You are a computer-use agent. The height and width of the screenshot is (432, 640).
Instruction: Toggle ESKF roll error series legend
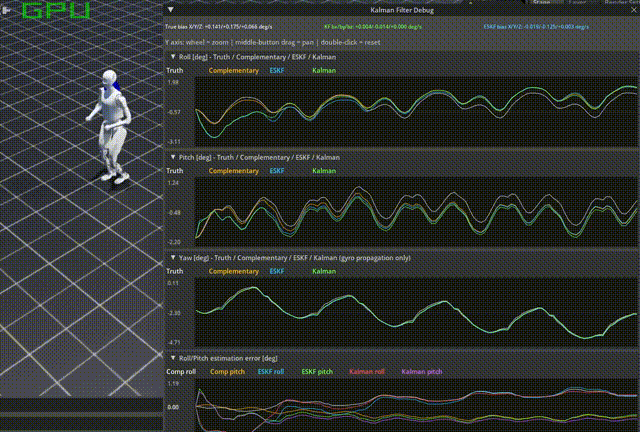click(271, 372)
